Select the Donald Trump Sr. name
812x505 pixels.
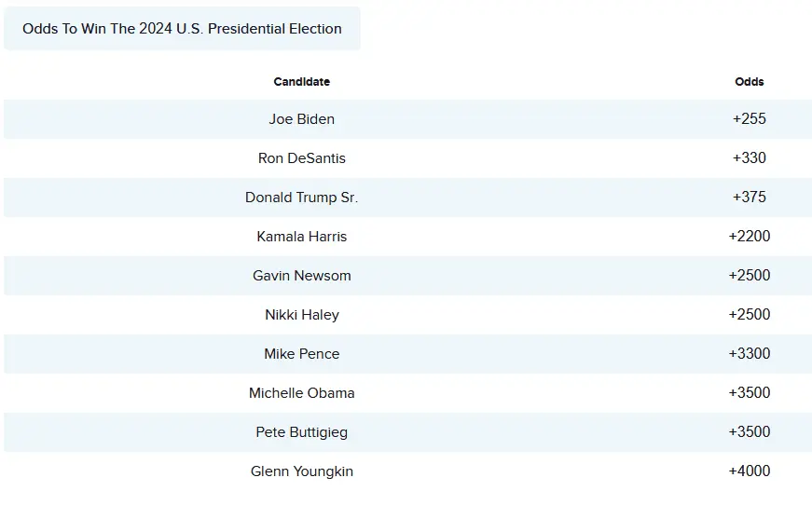pyautogui.click(x=301, y=198)
